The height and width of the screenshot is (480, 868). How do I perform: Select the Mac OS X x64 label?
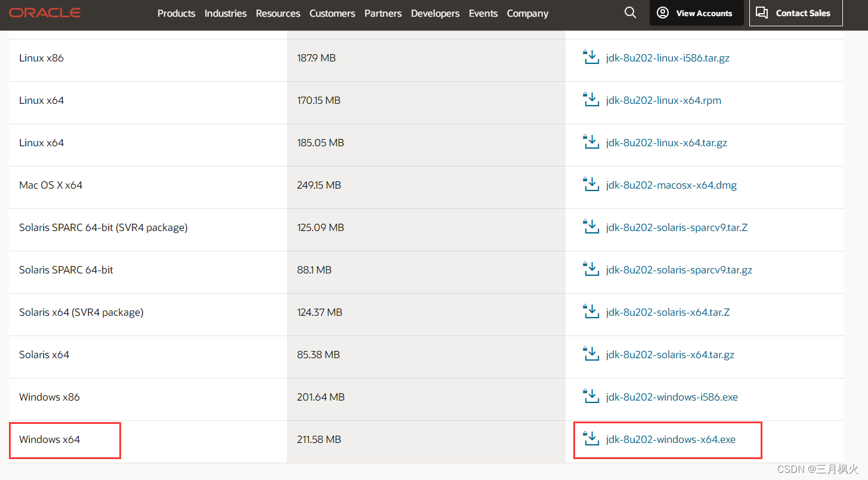coord(51,185)
